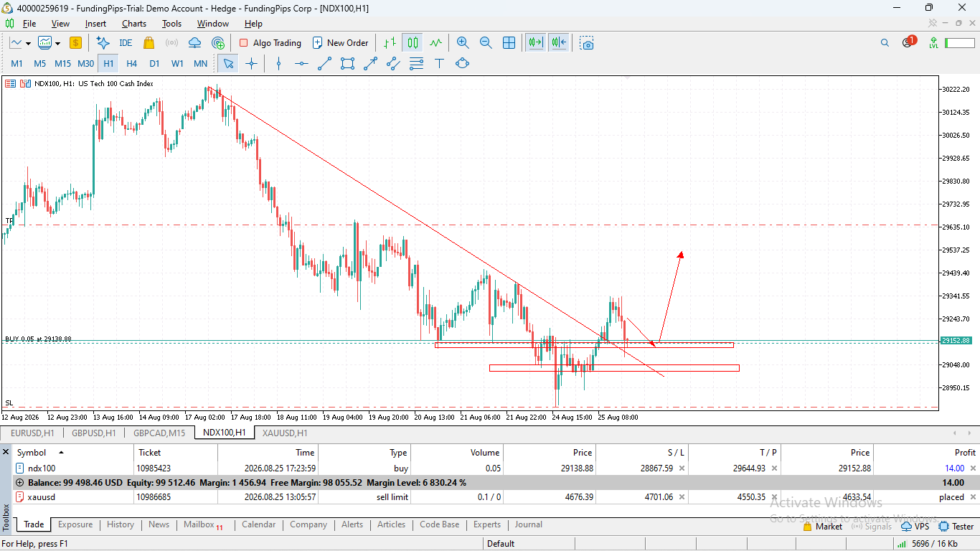
Task: Open the Insert menu
Action: (x=95, y=24)
